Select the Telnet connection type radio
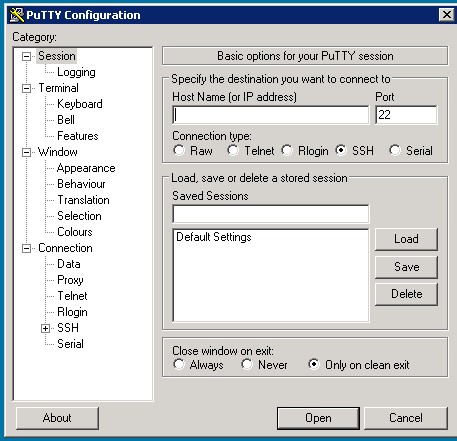457x441 pixels. click(233, 150)
